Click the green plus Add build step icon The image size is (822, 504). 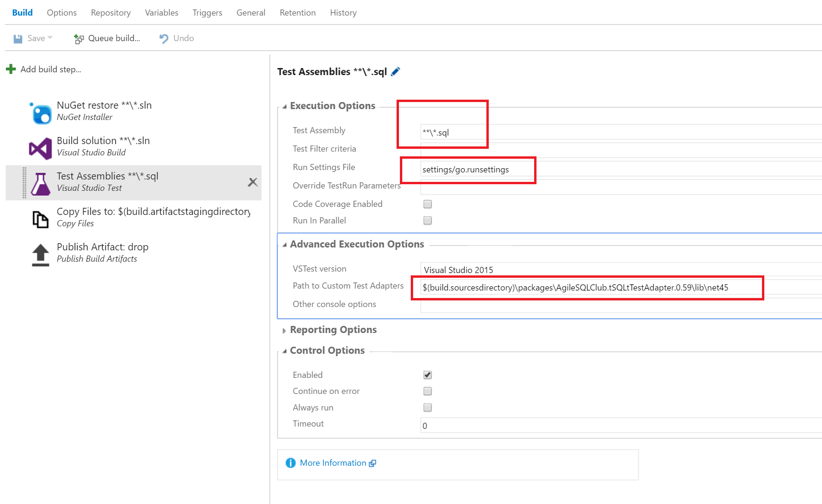(x=11, y=69)
